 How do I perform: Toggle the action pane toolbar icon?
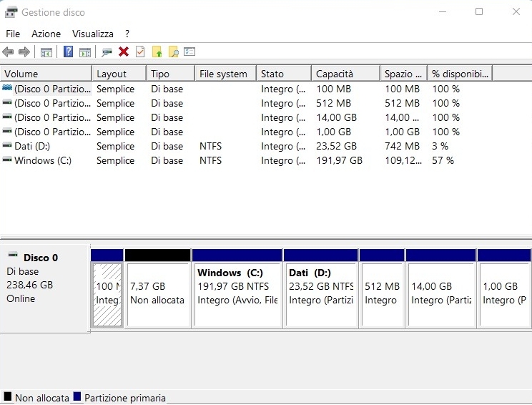[x=85, y=52]
